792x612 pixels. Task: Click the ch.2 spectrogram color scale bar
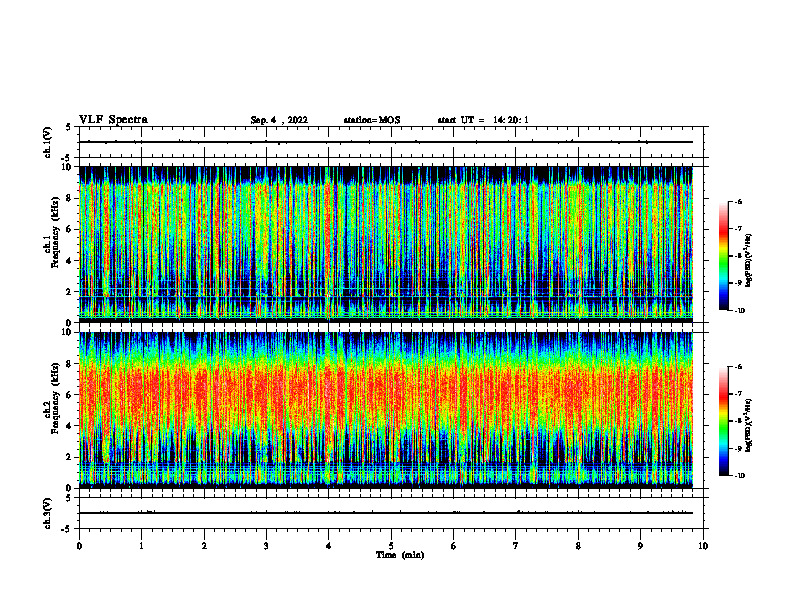[723, 421]
